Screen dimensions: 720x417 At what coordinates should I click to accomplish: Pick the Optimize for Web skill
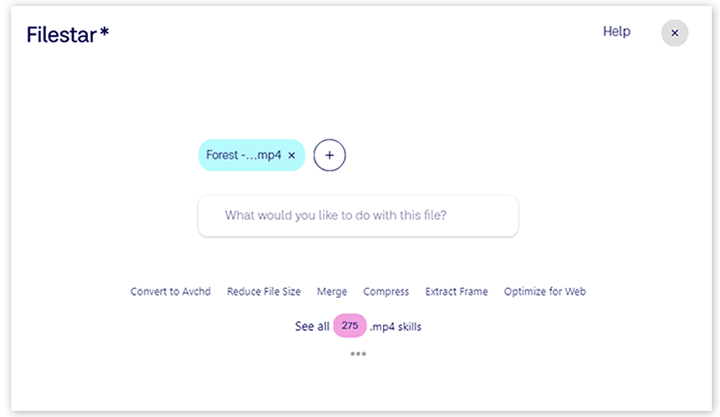(544, 292)
